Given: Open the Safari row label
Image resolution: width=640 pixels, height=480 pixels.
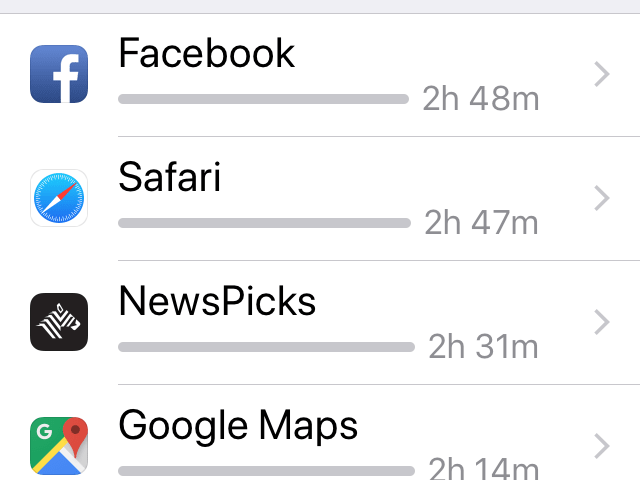Looking at the screenshot, I should tap(170, 176).
